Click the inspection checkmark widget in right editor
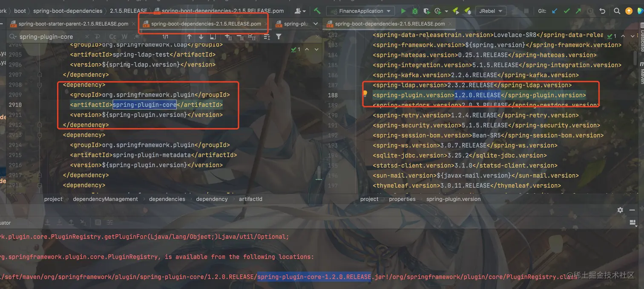Image resolution: width=644 pixels, height=289 pixels. coord(612,36)
